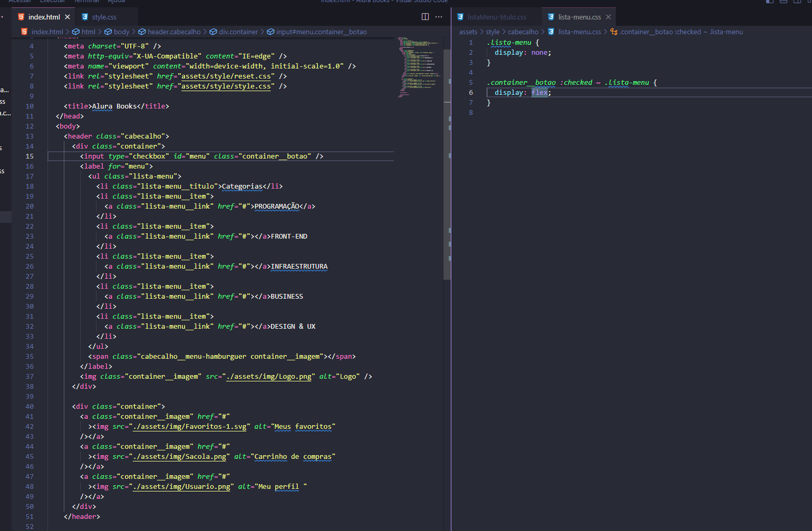Click 'BUSINESS' text on line 29

click(287, 297)
